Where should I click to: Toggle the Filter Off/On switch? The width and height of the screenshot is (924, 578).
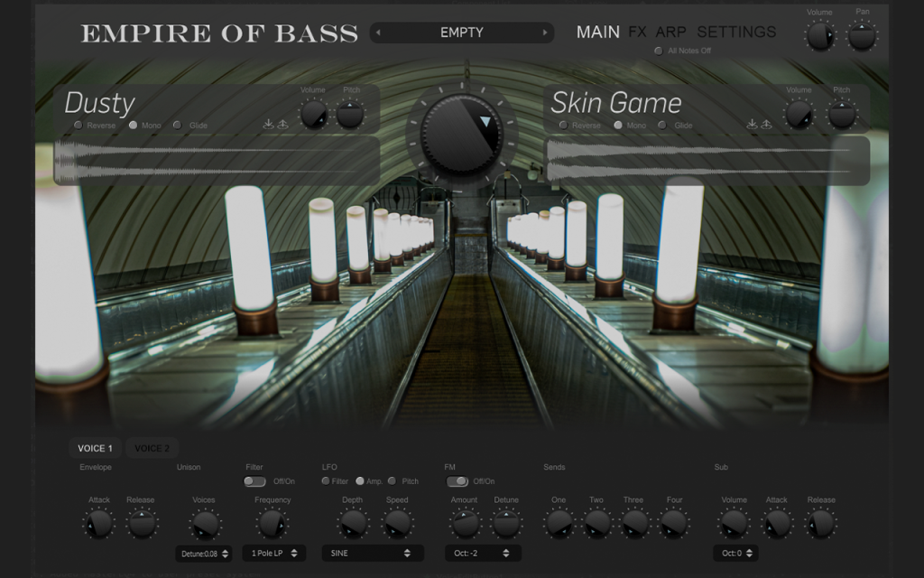point(254,481)
